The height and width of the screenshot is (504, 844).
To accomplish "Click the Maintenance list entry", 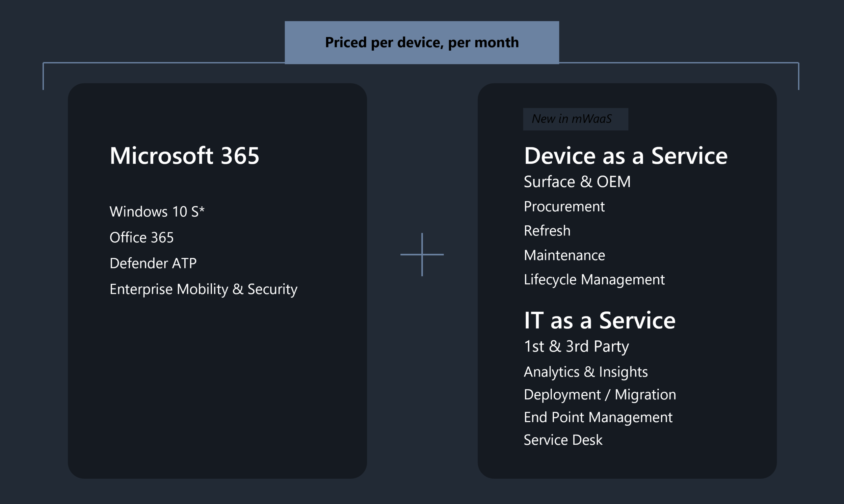I will pos(564,255).
